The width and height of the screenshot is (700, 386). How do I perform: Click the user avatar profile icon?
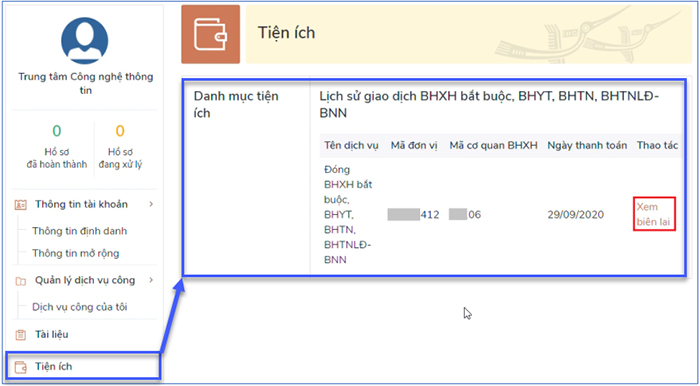tap(84, 41)
